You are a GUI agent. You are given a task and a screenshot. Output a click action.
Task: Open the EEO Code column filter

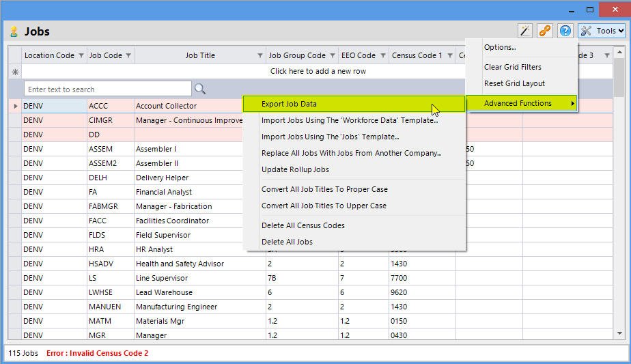coord(382,55)
